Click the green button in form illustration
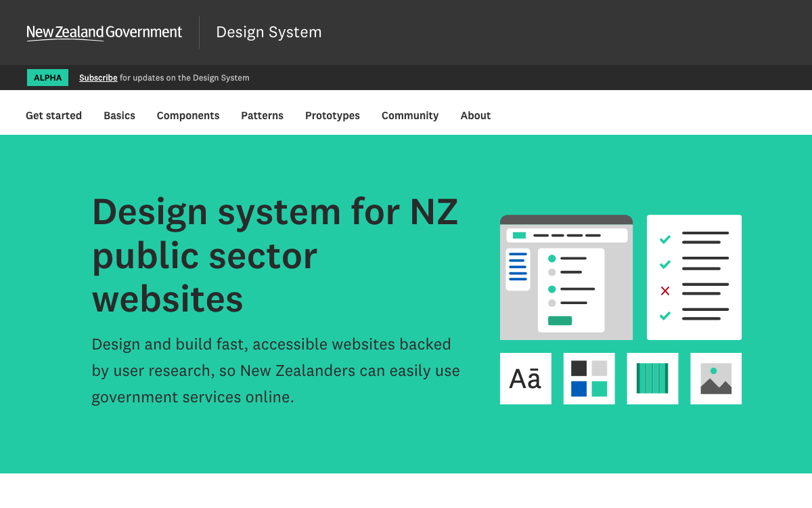The image size is (812, 508). click(560, 321)
